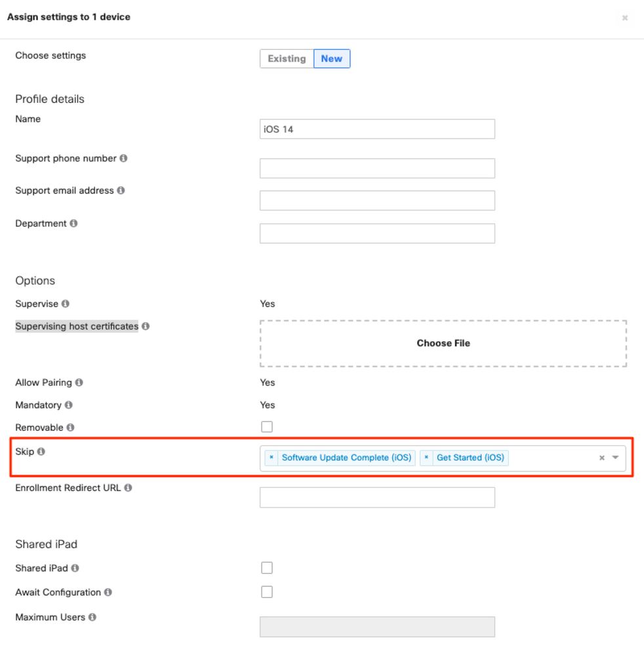
Task: Switch to Existing settings tab
Action: pyautogui.click(x=287, y=59)
